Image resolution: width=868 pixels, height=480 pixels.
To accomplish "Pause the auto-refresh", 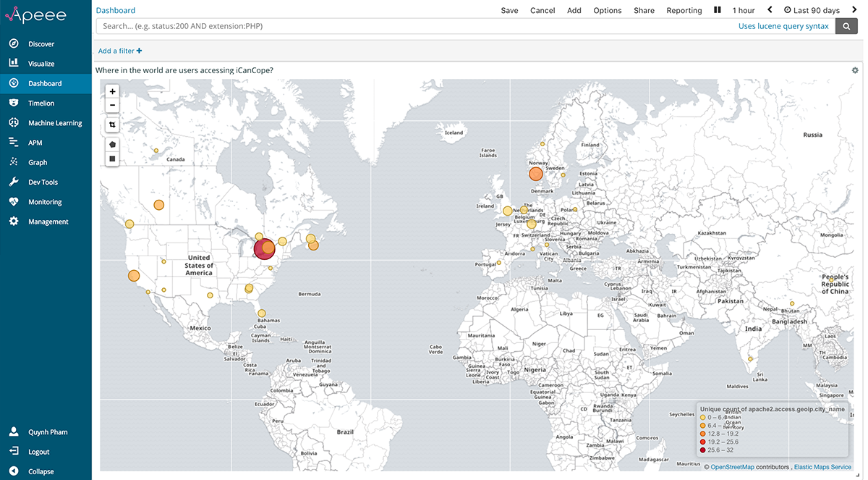I will click(718, 10).
